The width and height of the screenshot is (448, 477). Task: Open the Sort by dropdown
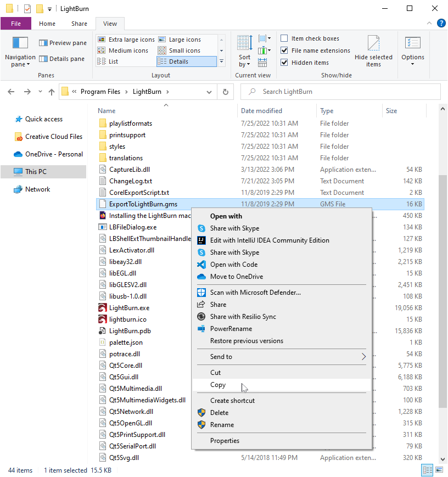[244, 49]
